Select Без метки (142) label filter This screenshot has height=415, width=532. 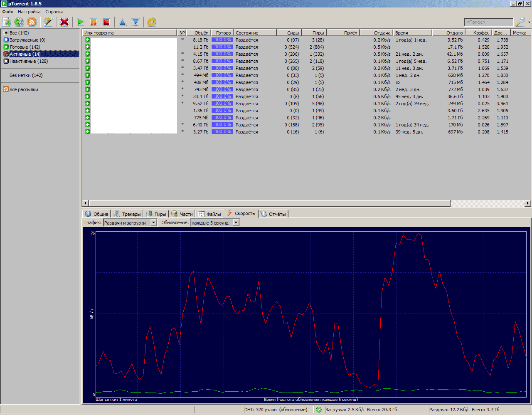pyautogui.click(x=26, y=75)
